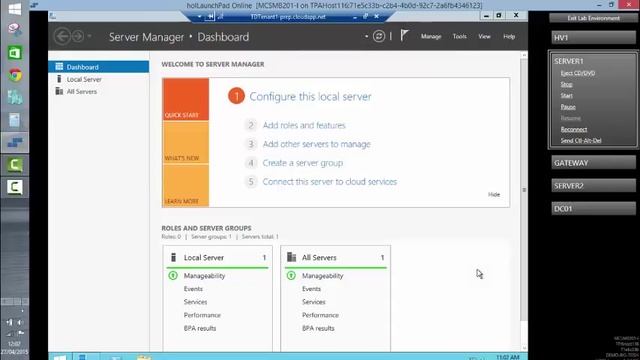Click the What's New tile

pyautogui.click(x=186, y=142)
